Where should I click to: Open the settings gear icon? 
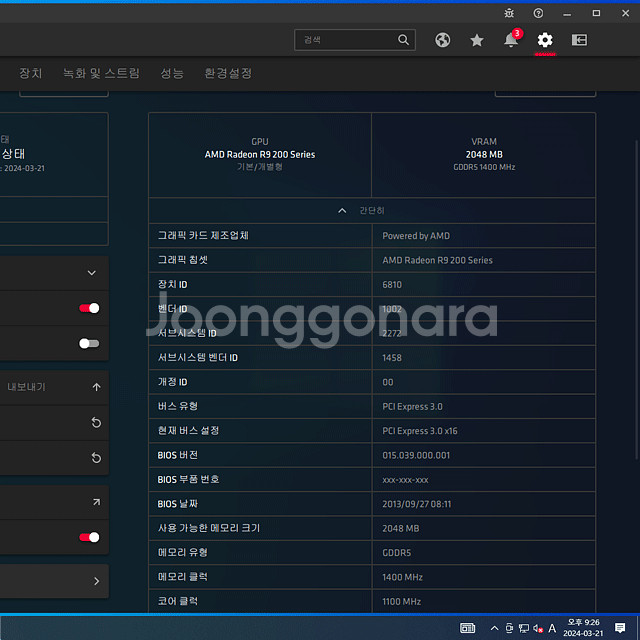[545, 40]
